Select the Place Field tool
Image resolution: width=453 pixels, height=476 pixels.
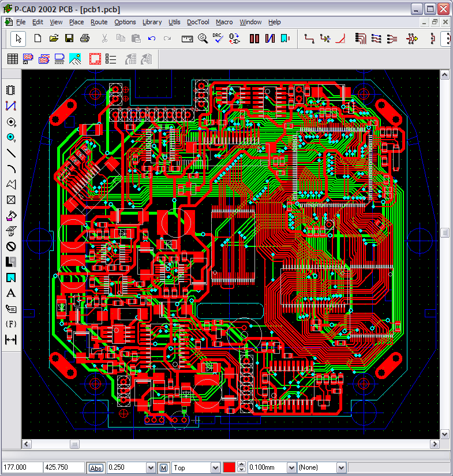[x=11, y=324]
